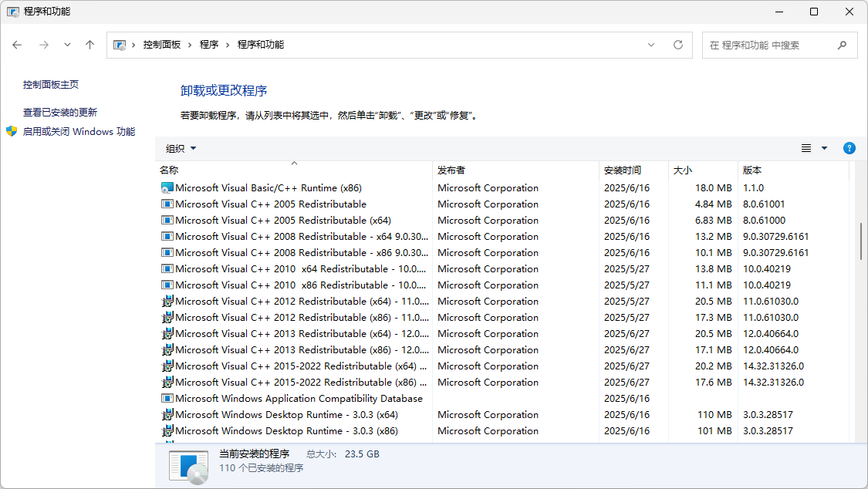Click version 1.1.0 cell
This screenshot has height=489, width=868.
coord(753,188)
